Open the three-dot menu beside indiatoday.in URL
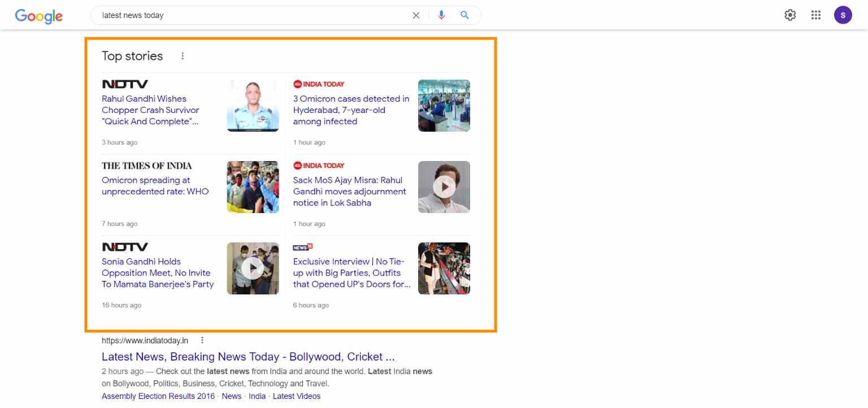This screenshot has height=408, width=868. (202, 340)
